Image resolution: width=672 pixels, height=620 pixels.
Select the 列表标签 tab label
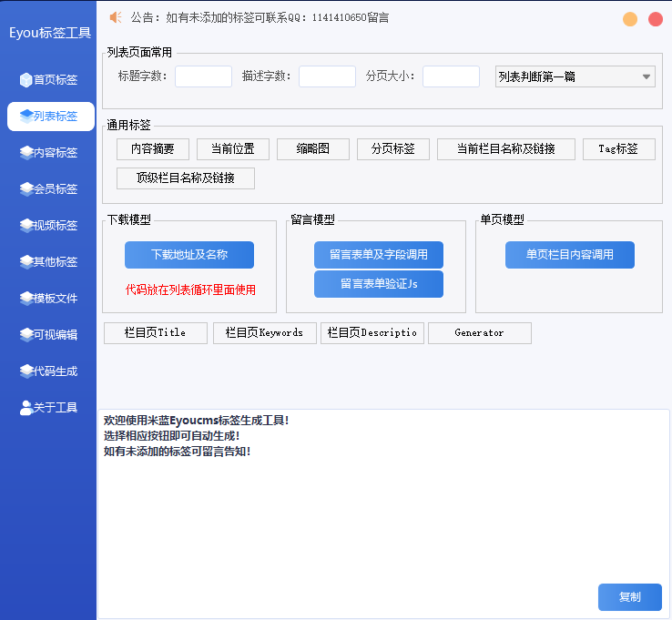[56, 117]
